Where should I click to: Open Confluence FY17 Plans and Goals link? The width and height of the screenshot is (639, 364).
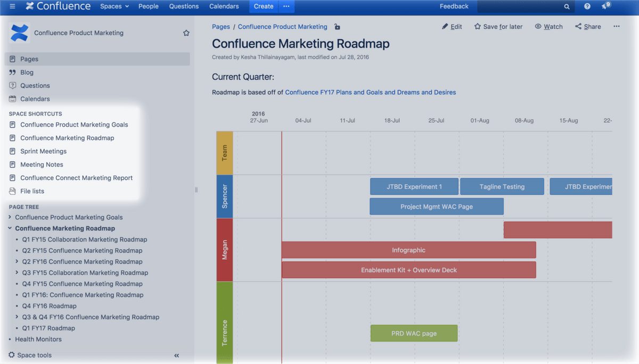click(x=371, y=92)
